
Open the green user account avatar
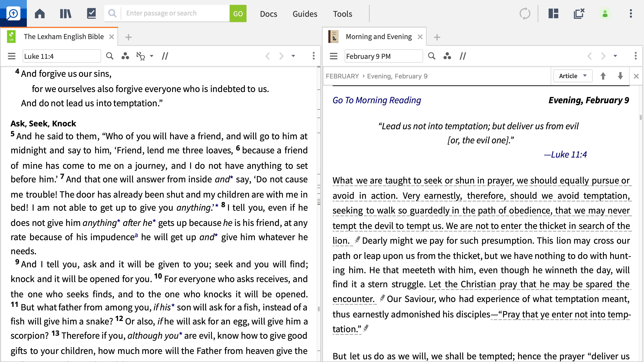[x=605, y=13]
